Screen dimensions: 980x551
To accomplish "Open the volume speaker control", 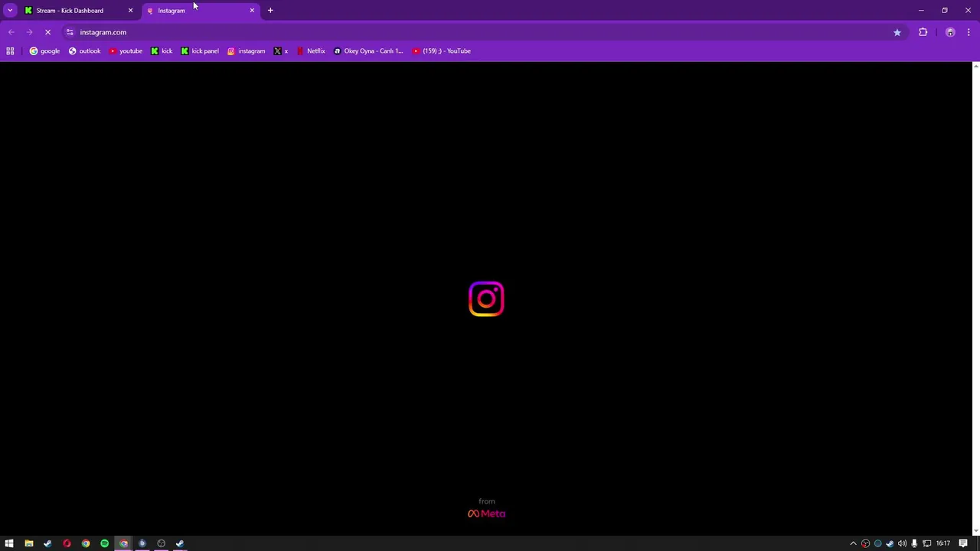I will (x=902, y=543).
